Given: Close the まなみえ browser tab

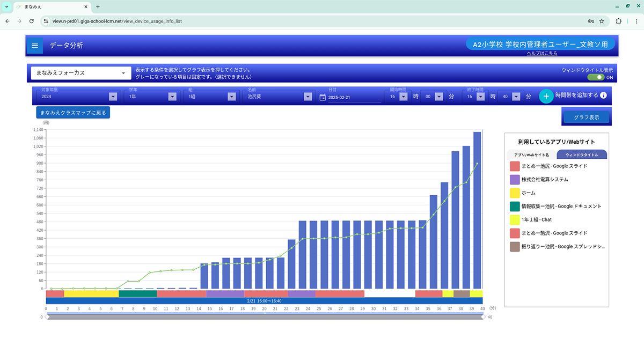Looking at the screenshot, I should click(x=86, y=6).
